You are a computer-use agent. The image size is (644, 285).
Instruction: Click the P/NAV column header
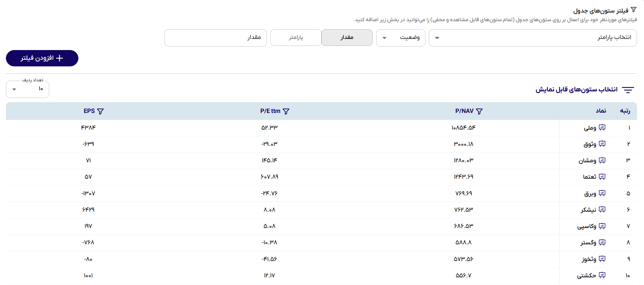[464, 111]
